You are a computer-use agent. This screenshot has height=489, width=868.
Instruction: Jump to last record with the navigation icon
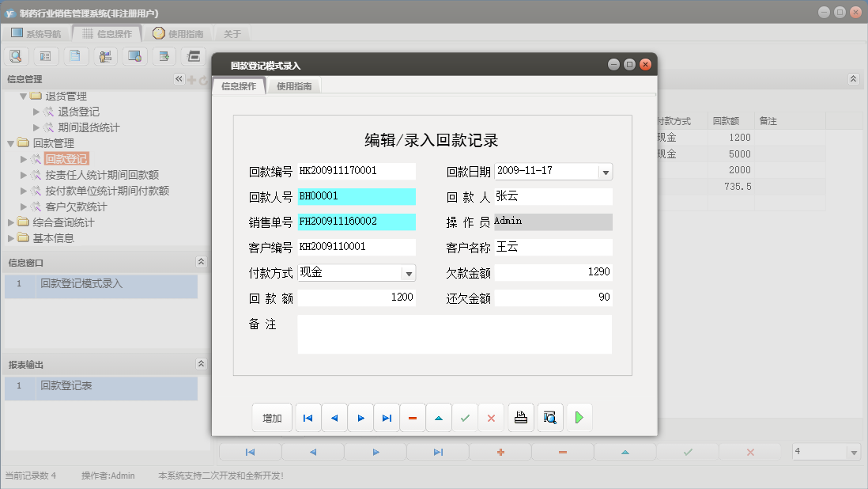[387, 417]
